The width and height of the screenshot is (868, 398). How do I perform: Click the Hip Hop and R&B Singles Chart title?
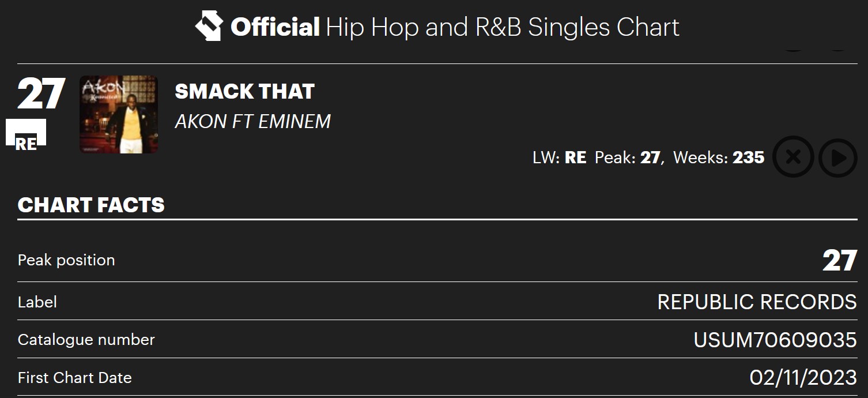(x=502, y=27)
